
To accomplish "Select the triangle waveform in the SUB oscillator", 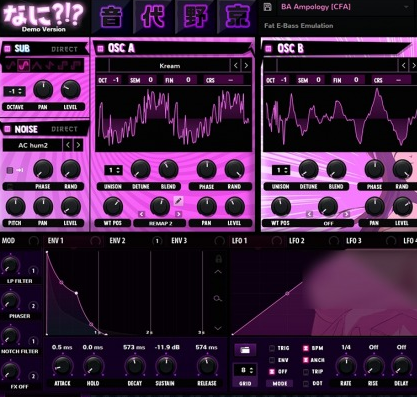I will pyautogui.click(x=37, y=66).
